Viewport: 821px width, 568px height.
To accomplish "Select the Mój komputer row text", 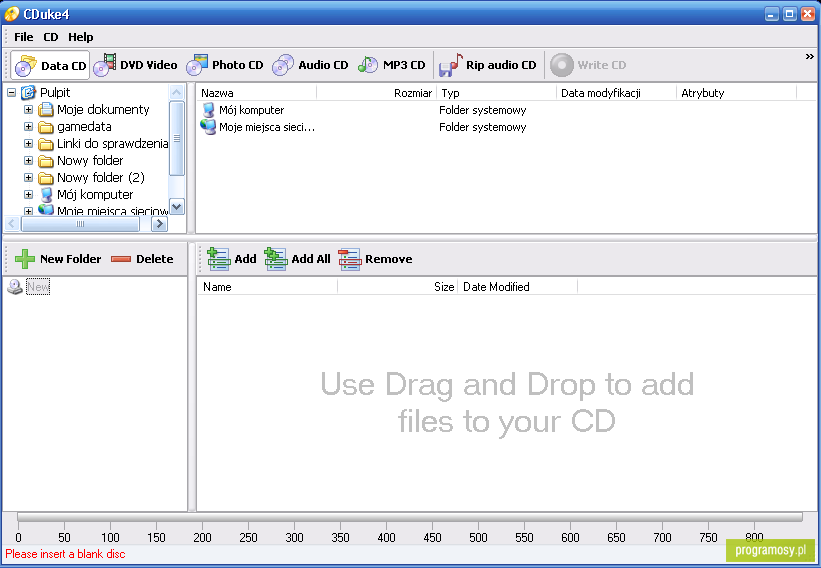I will 251,110.
